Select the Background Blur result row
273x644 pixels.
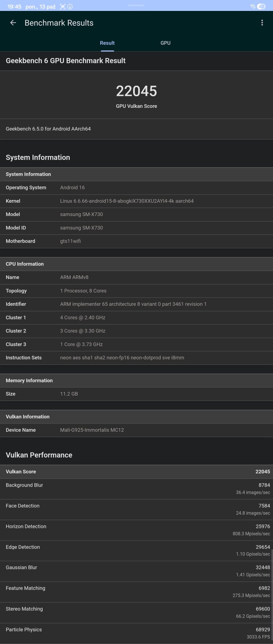coord(136,489)
